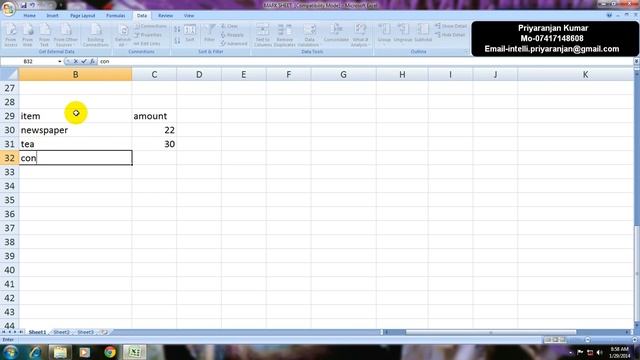The image size is (640, 360).
Task: Switch to the Home tab
Action: tap(29, 16)
